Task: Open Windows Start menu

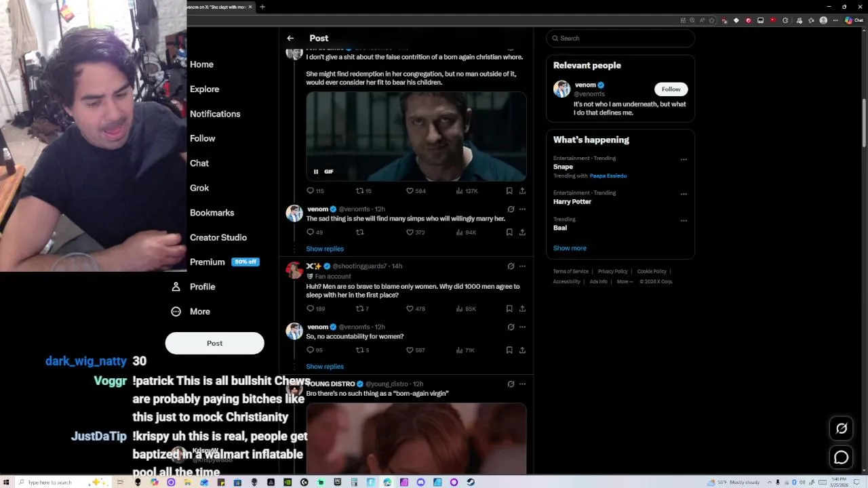Action: click(x=6, y=483)
